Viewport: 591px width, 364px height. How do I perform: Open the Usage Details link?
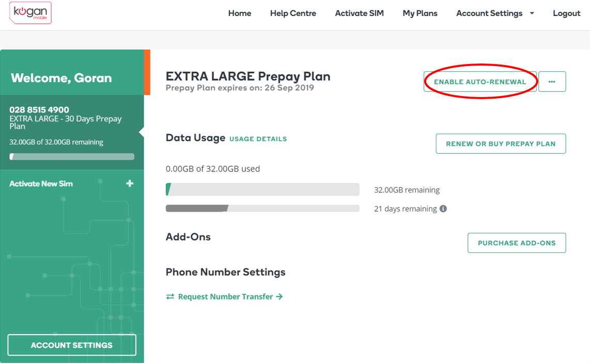pyautogui.click(x=258, y=139)
